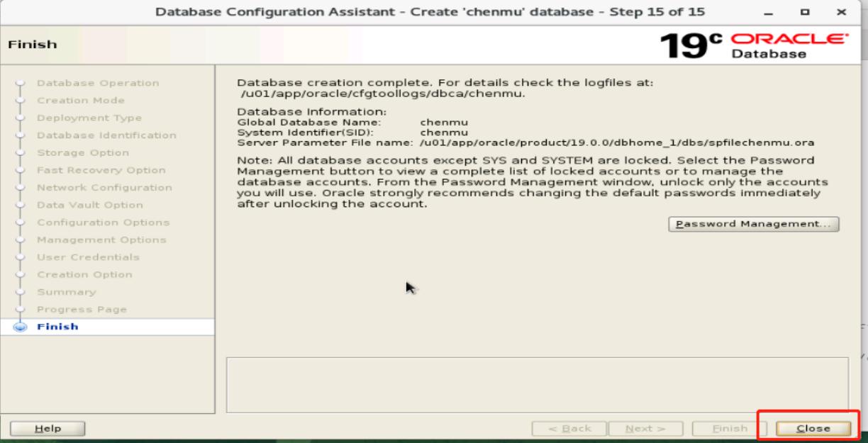Screen dimensions: 868x443
Task: Select the Creation Mode step
Action: tap(81, 101)
